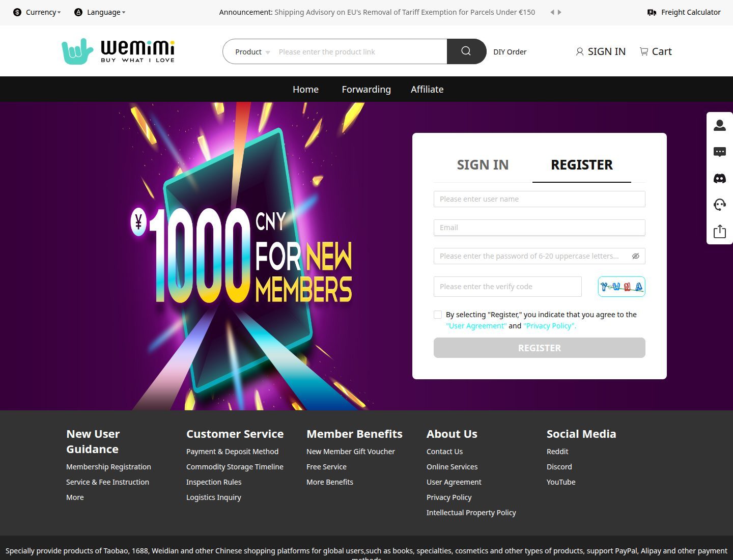This screenshot has width=733, height=560.
Task: Check the User Agreement consent checkbox
Action: click(438, 315)
